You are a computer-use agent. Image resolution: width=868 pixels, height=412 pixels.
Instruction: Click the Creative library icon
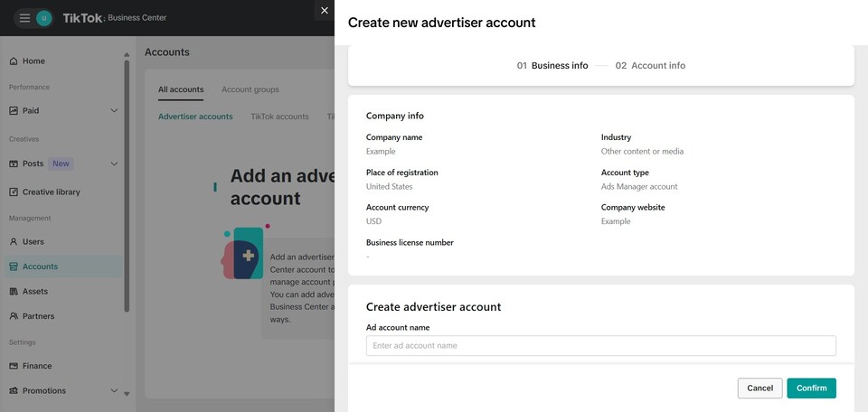click(x=14, y=192)
